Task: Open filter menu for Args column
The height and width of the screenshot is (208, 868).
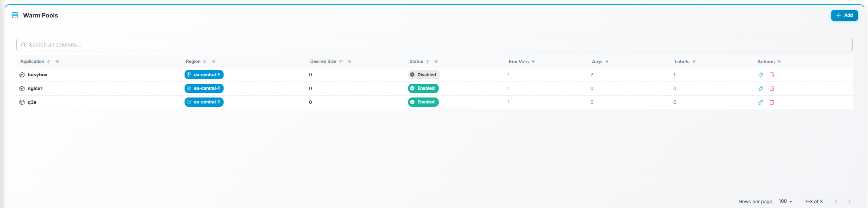Action: click(607, 62)
